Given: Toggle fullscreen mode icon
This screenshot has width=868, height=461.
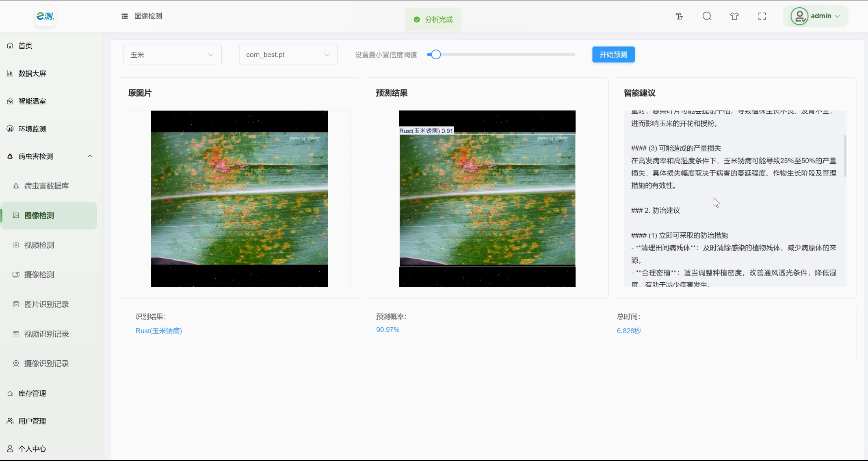Looking at the screenshot, I should coord(762,16).
